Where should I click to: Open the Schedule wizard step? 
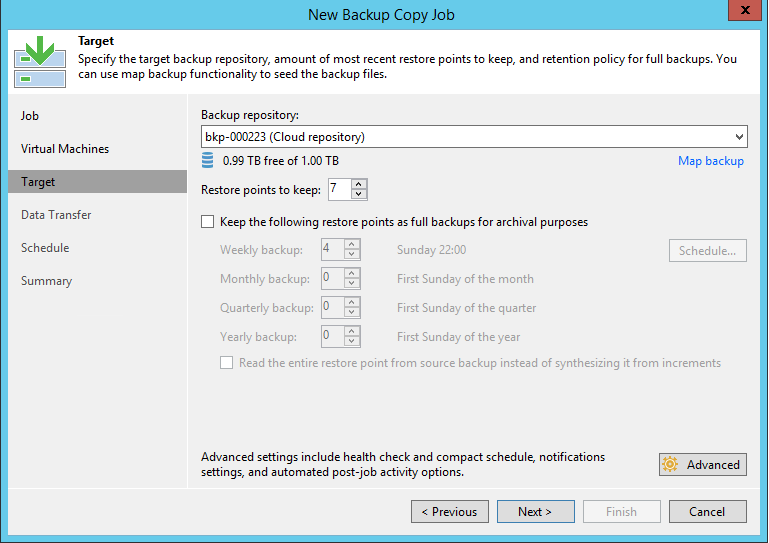click(45, 248)
